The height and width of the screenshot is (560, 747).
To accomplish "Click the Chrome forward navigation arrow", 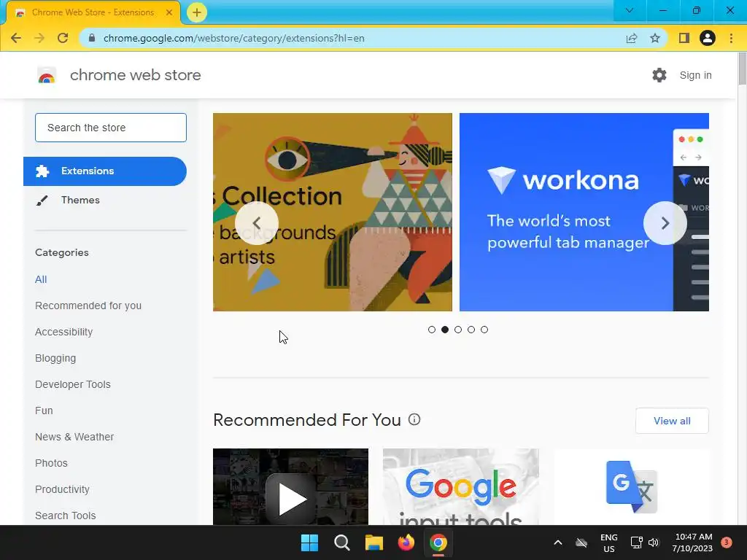I will point(39,38).
